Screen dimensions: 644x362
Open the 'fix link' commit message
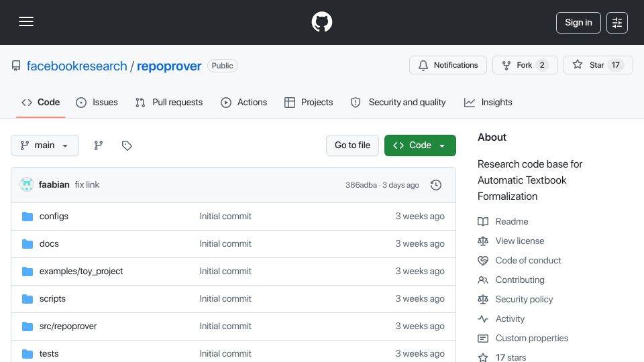pos(87,185)
